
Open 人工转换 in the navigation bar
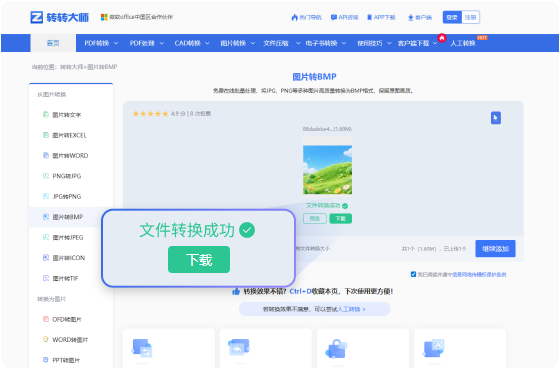point(462,43)
